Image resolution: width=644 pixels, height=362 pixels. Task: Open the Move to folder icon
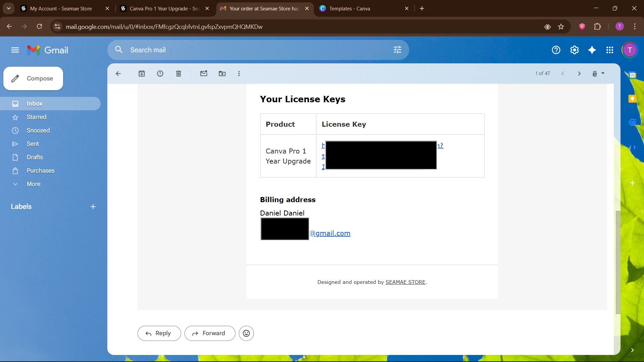click(222, 73)
